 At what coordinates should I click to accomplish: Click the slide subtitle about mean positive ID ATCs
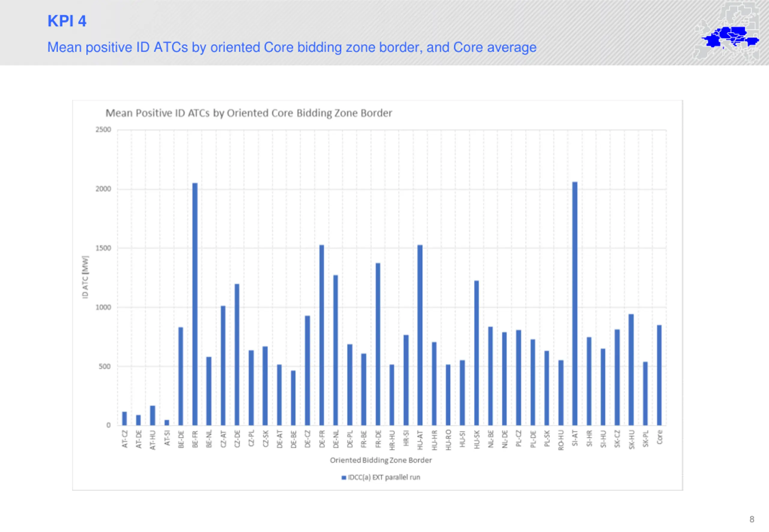(292, 47)
